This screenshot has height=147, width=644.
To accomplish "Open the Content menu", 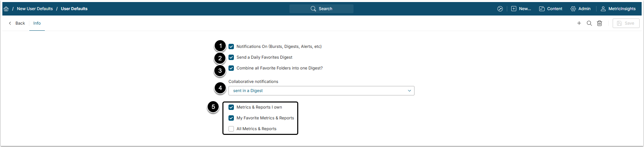I will (551, 9).
